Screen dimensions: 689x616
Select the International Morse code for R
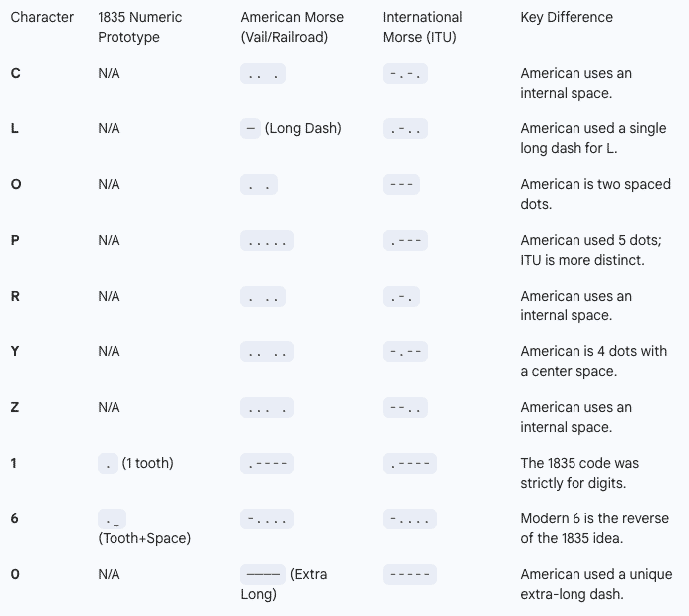tap(401, 296)
